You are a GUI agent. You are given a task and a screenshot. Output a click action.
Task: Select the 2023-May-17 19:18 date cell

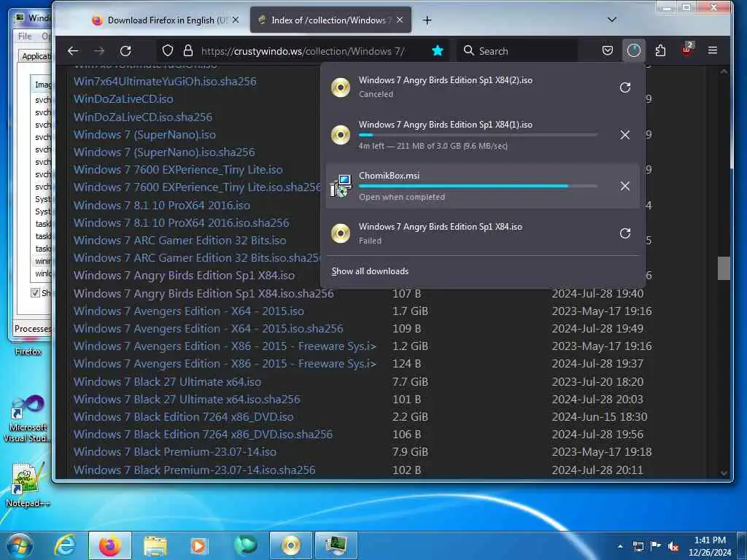(602, 452)
